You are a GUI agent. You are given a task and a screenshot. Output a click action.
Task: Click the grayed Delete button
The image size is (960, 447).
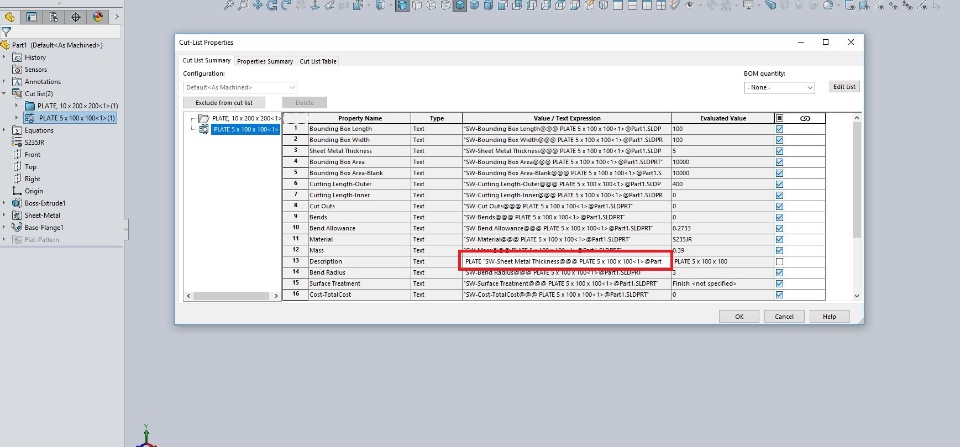click(x=304, y=102)
